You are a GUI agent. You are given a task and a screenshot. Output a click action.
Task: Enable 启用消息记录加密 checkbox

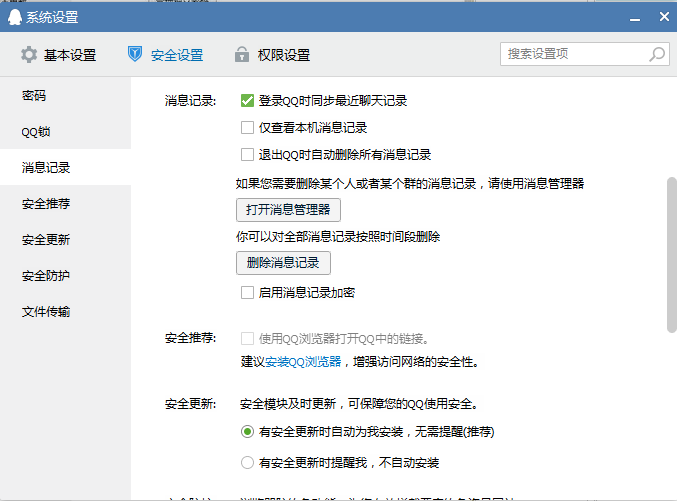[x=247, y=293]
